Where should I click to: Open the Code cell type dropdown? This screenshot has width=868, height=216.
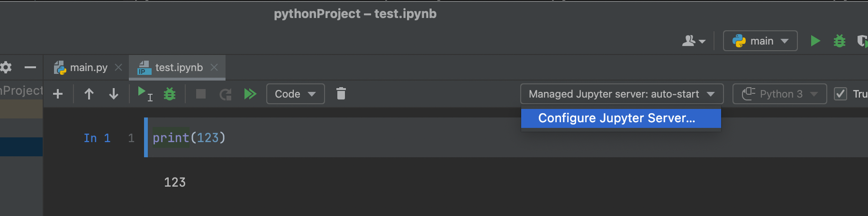click(x=295, y=94)
